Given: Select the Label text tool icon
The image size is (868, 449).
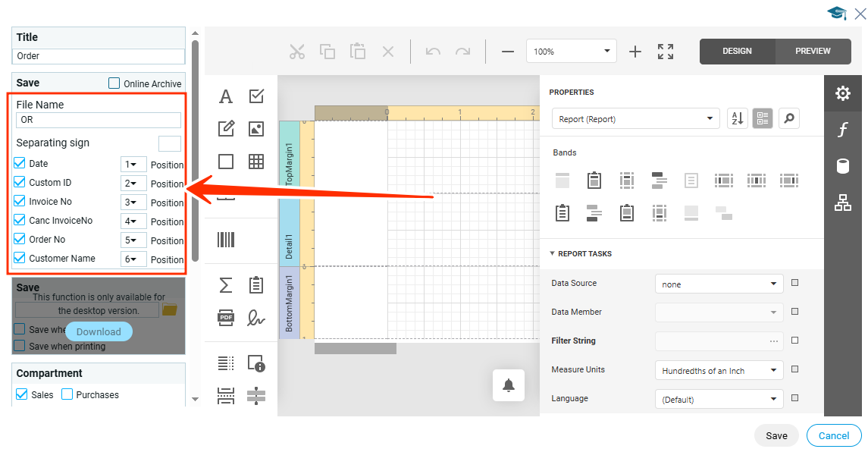Looking at the screenshot, I should click(226, 96).
